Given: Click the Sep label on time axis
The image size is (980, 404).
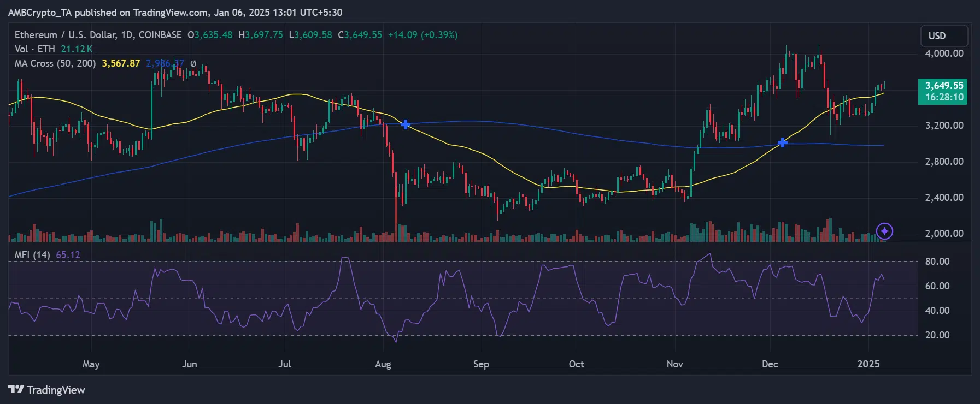Looking at the screenshot, I should pos(481,364).
